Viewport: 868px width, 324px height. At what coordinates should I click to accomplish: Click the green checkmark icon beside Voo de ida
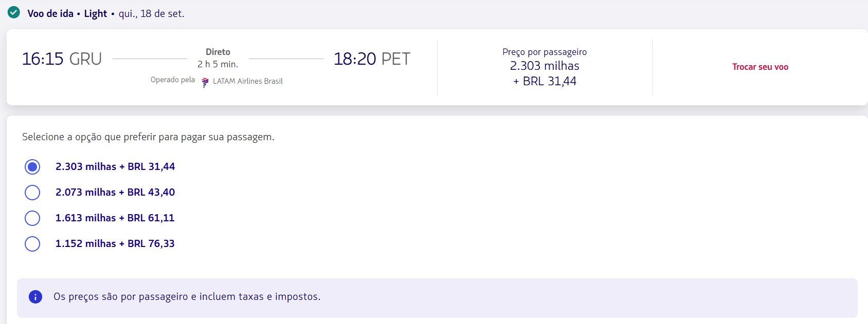[14, 13]
